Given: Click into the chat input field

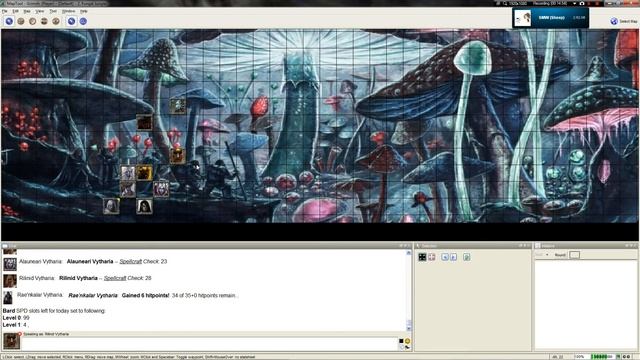Looking at the screenshot, I should click(209, 343).
